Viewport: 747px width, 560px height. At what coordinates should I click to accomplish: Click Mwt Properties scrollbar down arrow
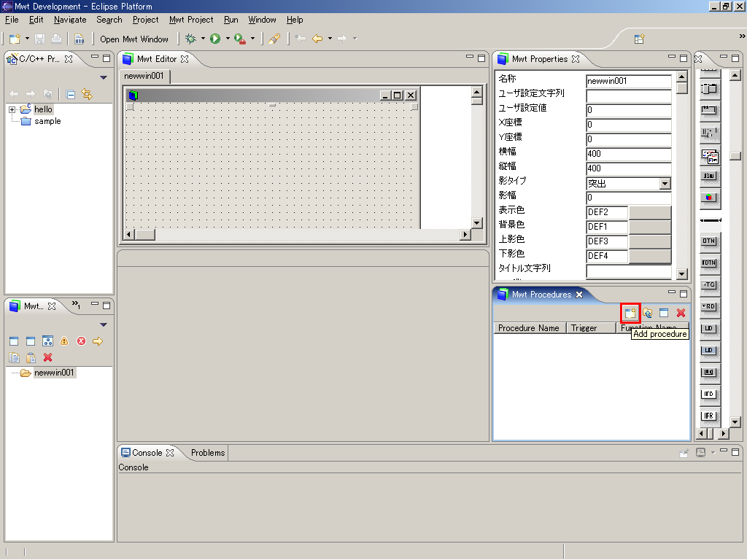pyautogui.click(x=682, y=274)
